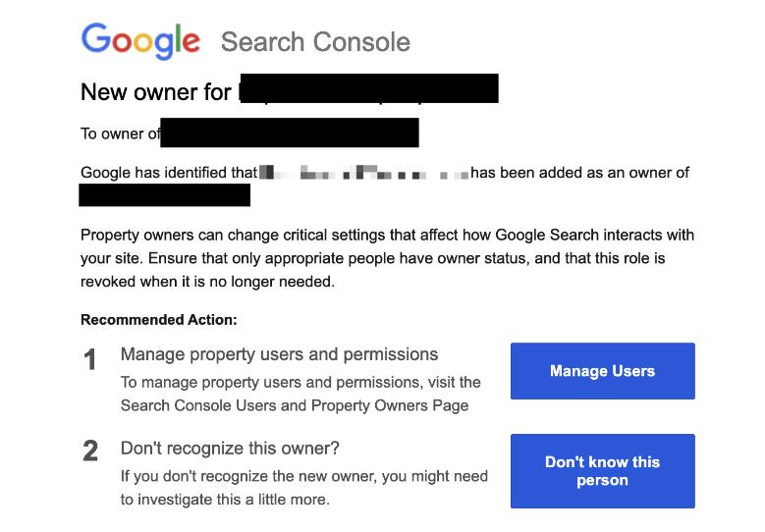Click the "Recommended Action:" label
The height and width of the screenshot is (532, 765).
[x=158, y=320]
